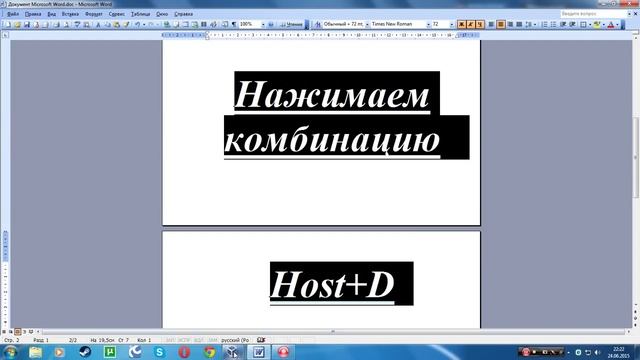The height and width of the screenshot is (360, 640).
Task: Open the Таблица menu
Action: pyautogui.click(x=140, y=14)
